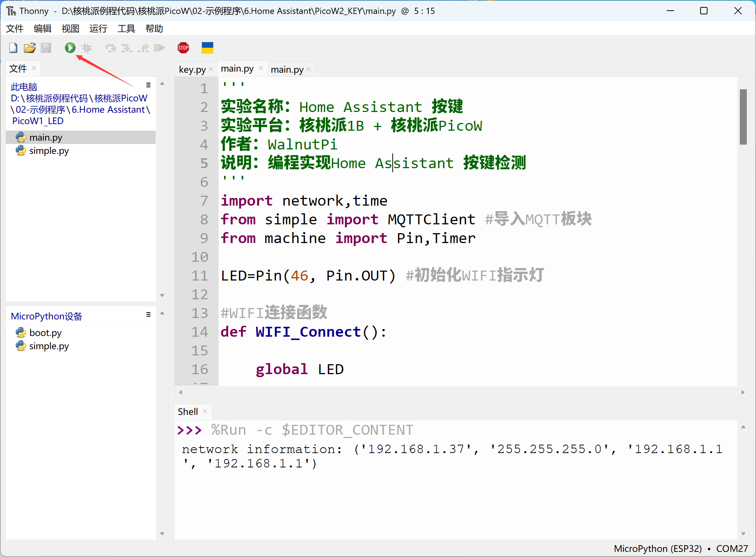
Task: Click '%Run -c $EDITOR_CONTENT' in Shell
Action: [x=312, y=430]
